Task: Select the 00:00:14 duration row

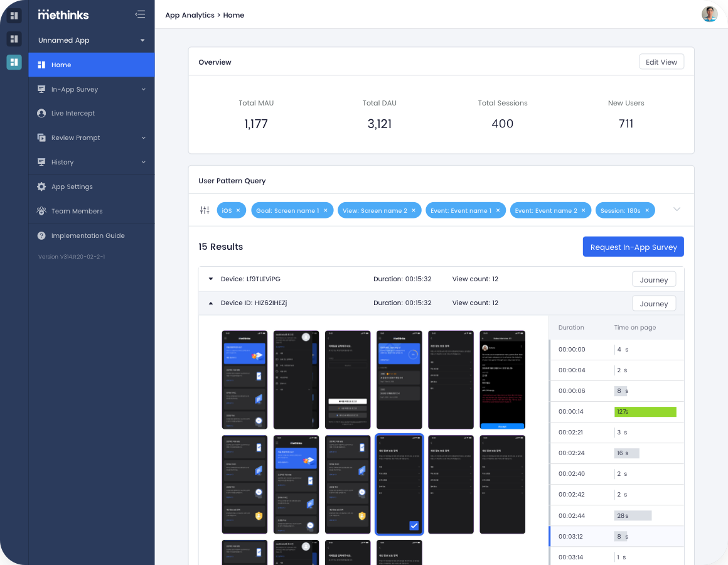Action: point(616,412)
